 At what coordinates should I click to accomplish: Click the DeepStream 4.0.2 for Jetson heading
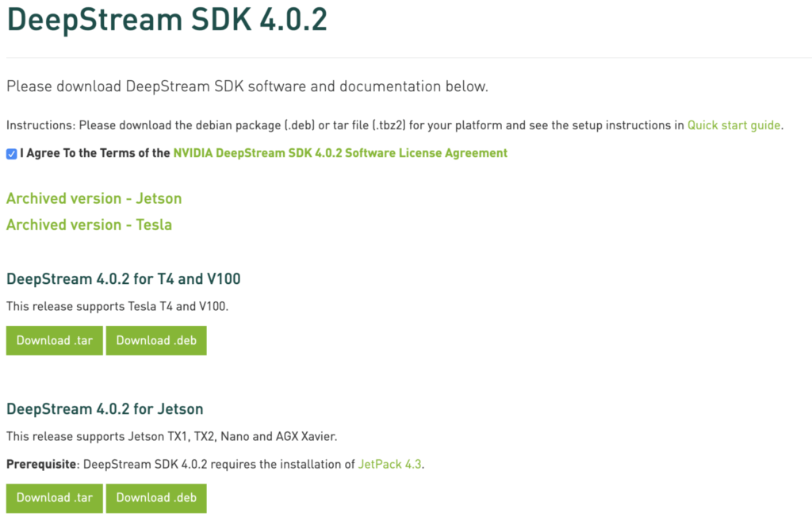(x=105, y=409)
